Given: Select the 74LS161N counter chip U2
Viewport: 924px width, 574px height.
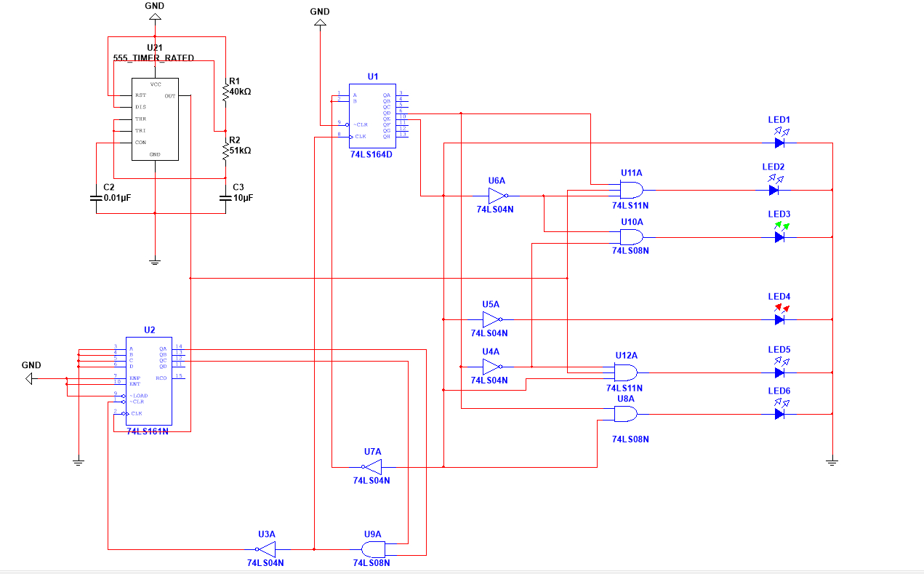Looking at the screenshot, I should [x=149, y=381].
